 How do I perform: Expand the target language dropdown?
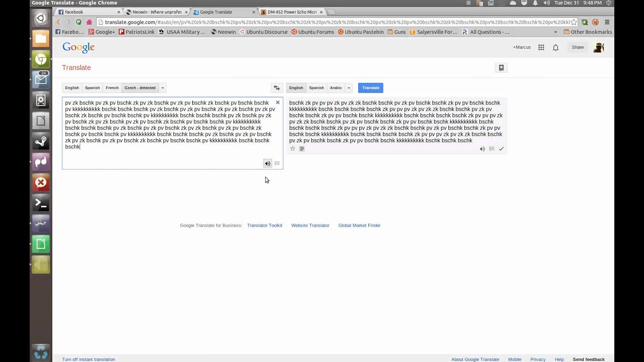(x=348, y=88)
